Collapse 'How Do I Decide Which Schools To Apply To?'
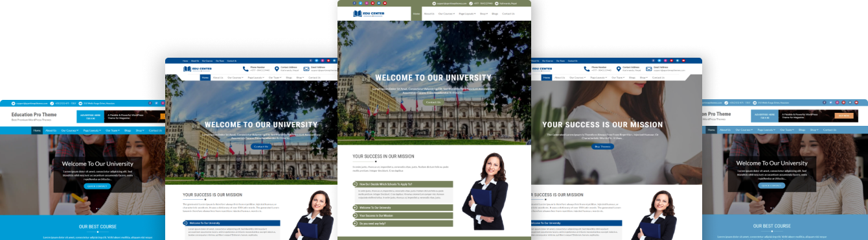The height and width of the screenshot is (240, 868). click(x=402, y=184)
